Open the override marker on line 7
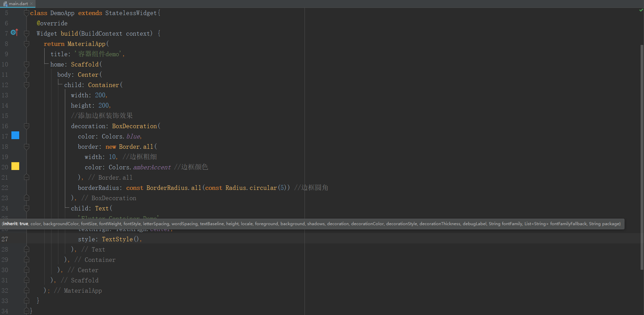The image size is (644, 315). point(14,32)
